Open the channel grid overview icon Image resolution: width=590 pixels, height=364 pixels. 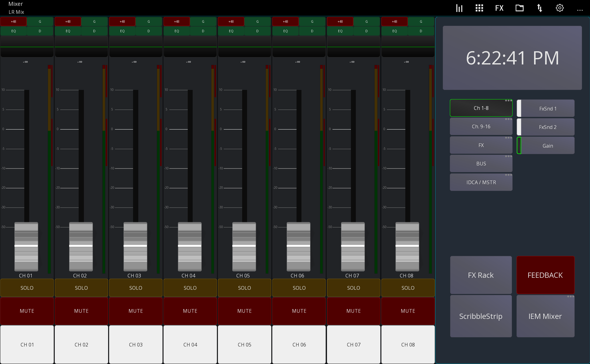point(479,8)
